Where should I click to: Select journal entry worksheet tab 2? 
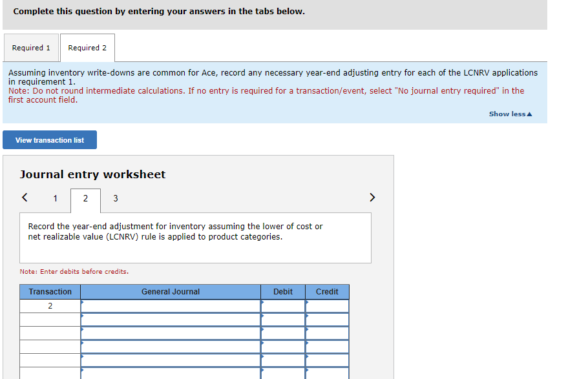click(85, 200)
